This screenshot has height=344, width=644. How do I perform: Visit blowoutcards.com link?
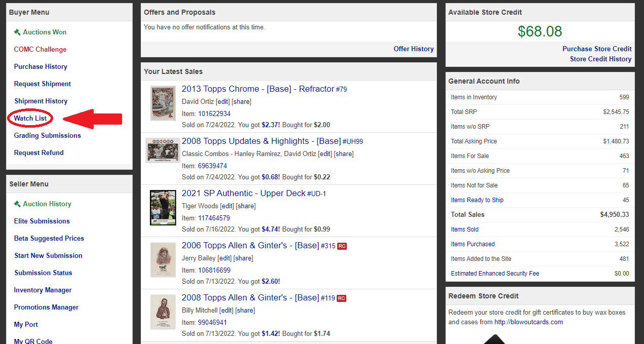tap(529, 322)
